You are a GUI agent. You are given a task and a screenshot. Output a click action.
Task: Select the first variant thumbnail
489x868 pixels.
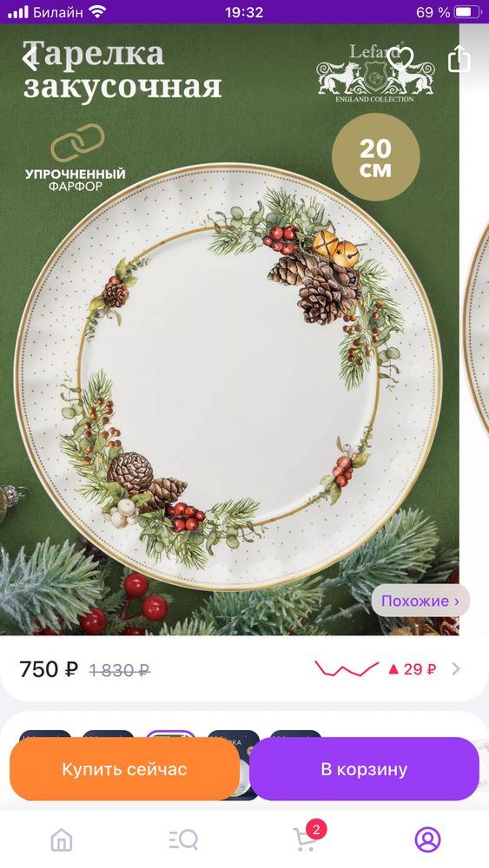[45, 734]
